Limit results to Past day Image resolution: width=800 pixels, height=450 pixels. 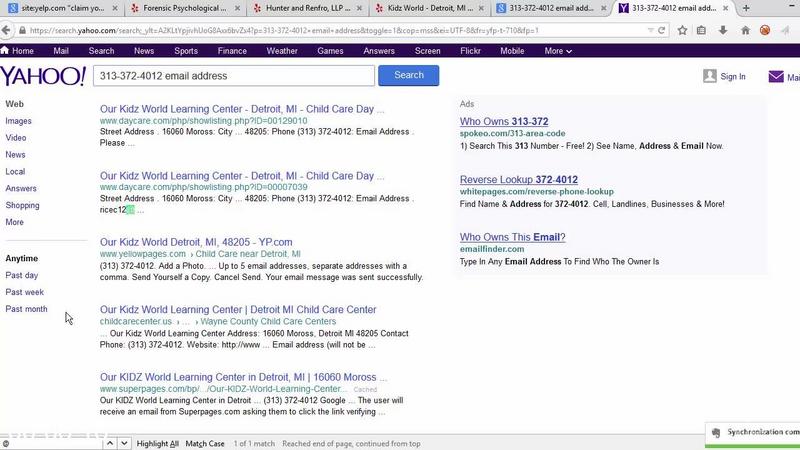coord(21,275)
